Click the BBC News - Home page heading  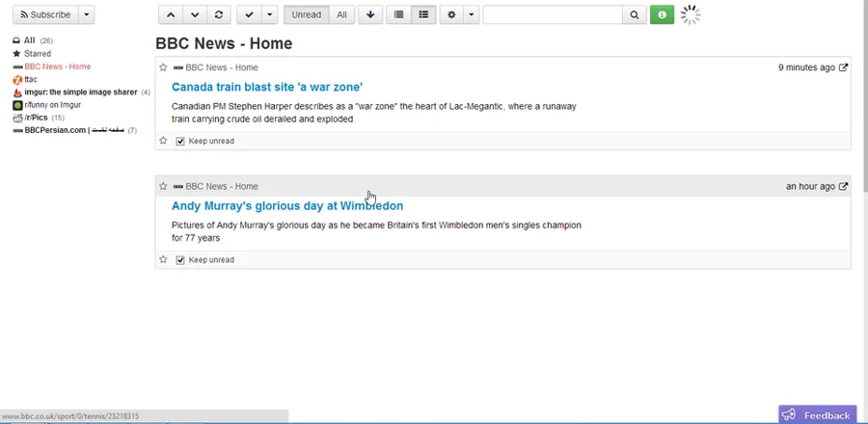pyautogui.click(x=224, y=43)
